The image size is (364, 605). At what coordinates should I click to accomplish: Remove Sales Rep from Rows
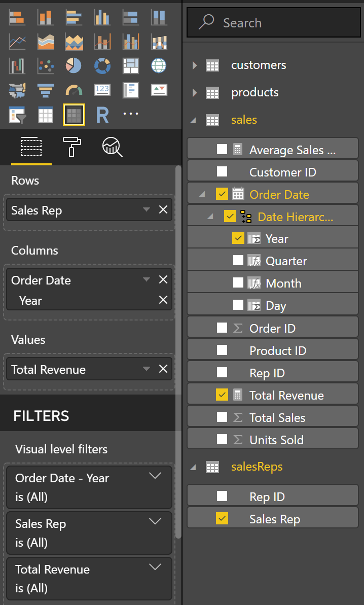(x=163, y=209)
